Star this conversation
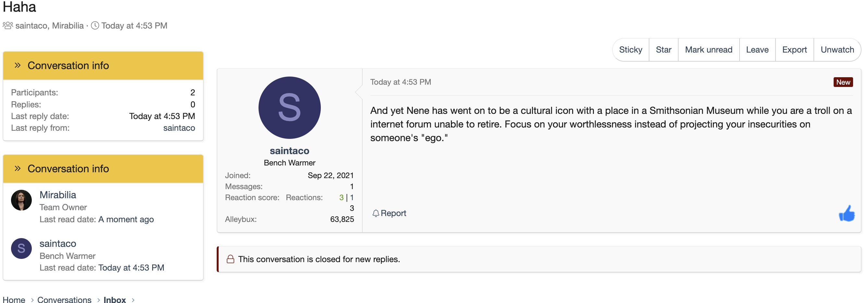 tap(663, 50)
